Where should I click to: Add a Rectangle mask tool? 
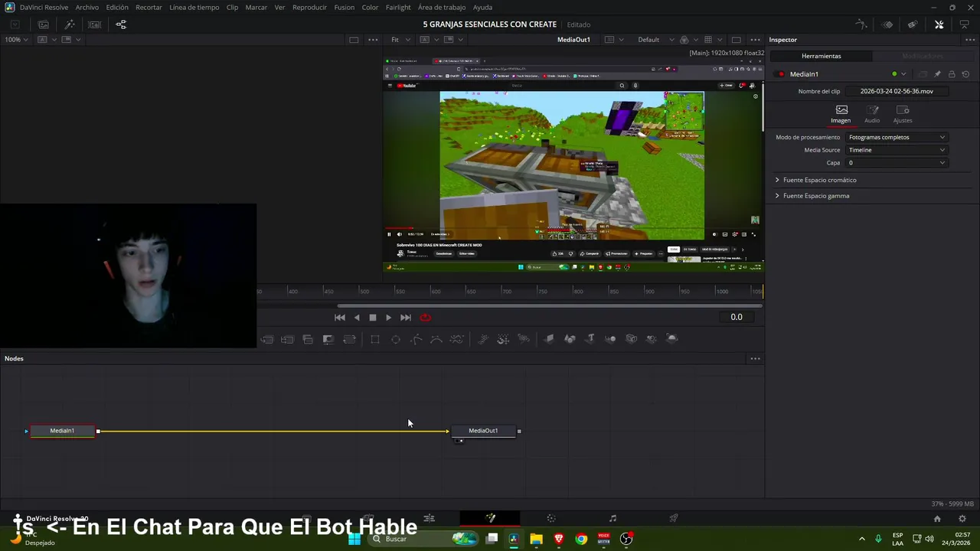coord(375,339)
